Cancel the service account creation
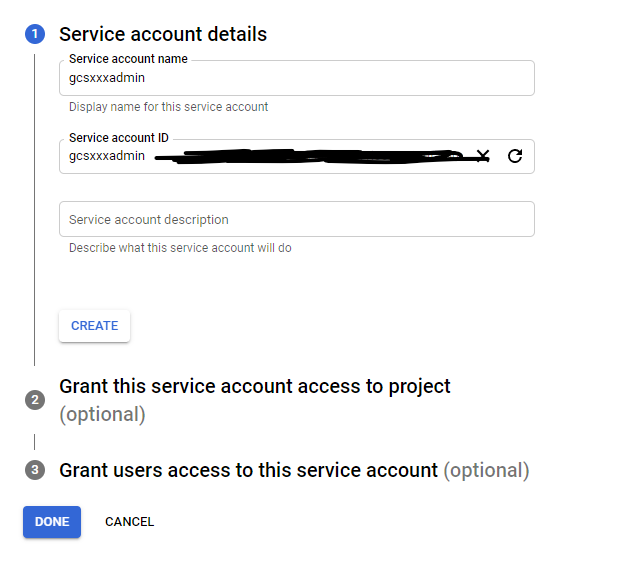Screen dimensions: 625x570 point(129,521)
